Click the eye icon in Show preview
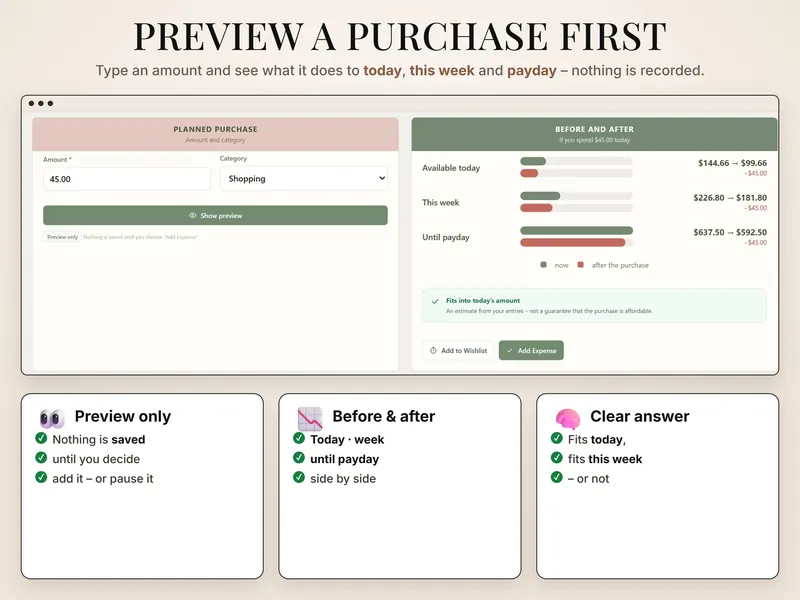Screen dimensions: 800x600 click(x=192, y=215)
